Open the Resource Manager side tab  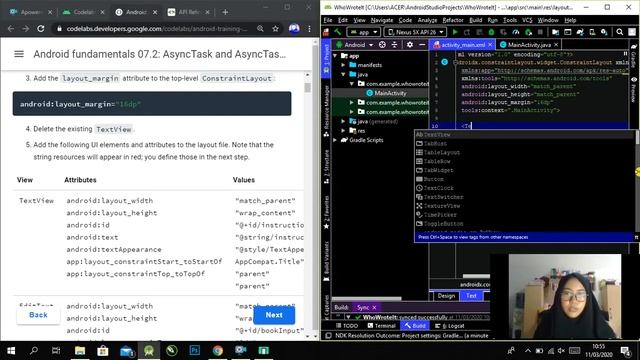(x=326, y=111)
